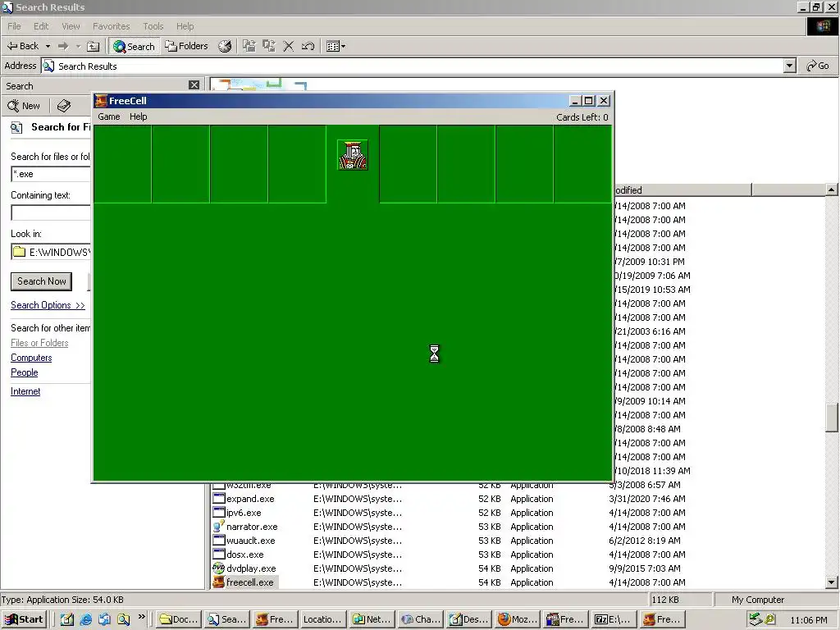Click the Undo toolbar icon
This screenshot has height=630, width=840.
(308, 46)
